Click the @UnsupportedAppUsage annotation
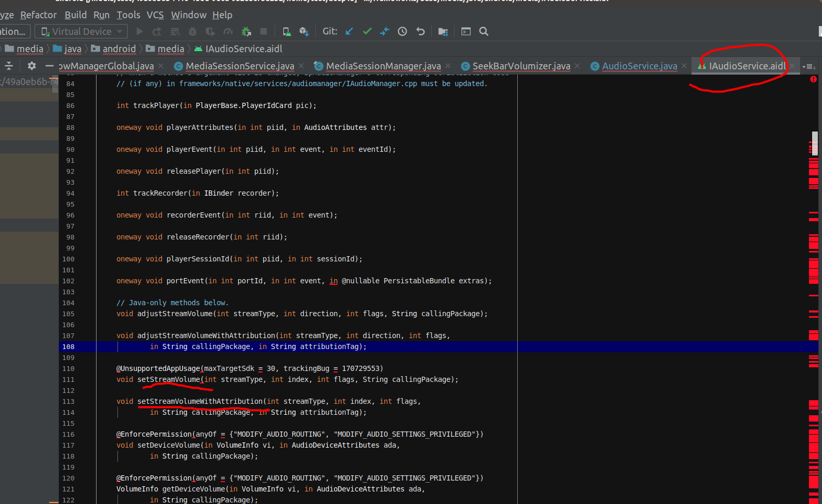The height and width of the screenshot is (504, 822). click(158, 368)
